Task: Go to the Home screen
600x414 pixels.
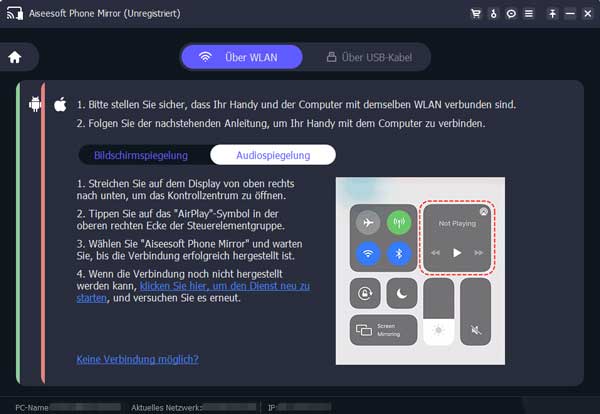Action: 15,57
